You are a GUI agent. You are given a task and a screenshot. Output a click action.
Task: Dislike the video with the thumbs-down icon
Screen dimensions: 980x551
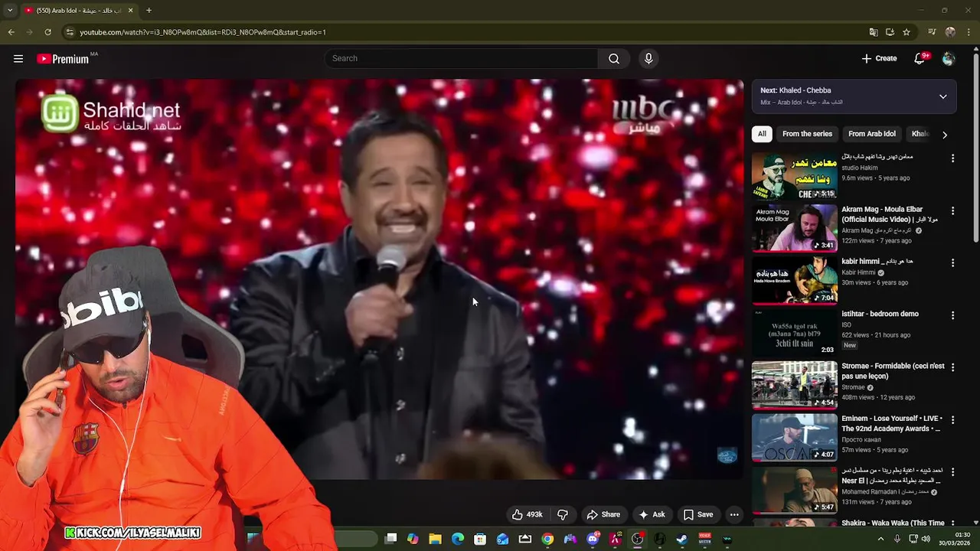tap(563, 514)
